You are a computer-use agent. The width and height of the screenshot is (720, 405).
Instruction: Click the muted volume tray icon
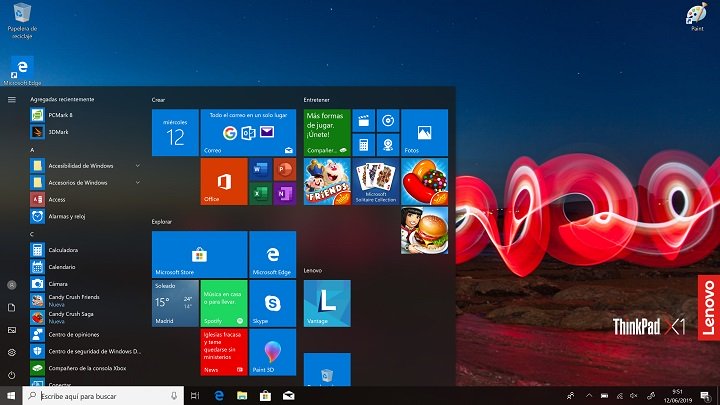pyautogui.click(x=634, y=395)
